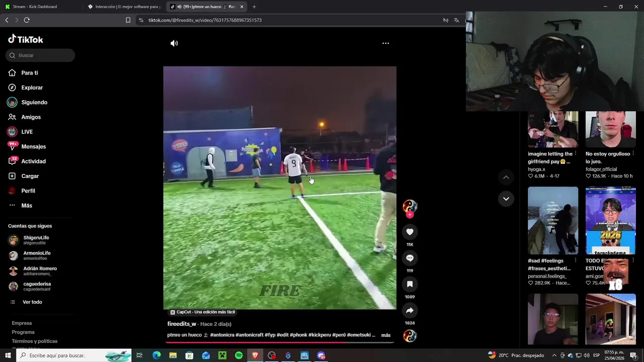This screenshot has width=644, height=362.
Task: Click the folagor_official author name
Action: [x=601, y=169]
